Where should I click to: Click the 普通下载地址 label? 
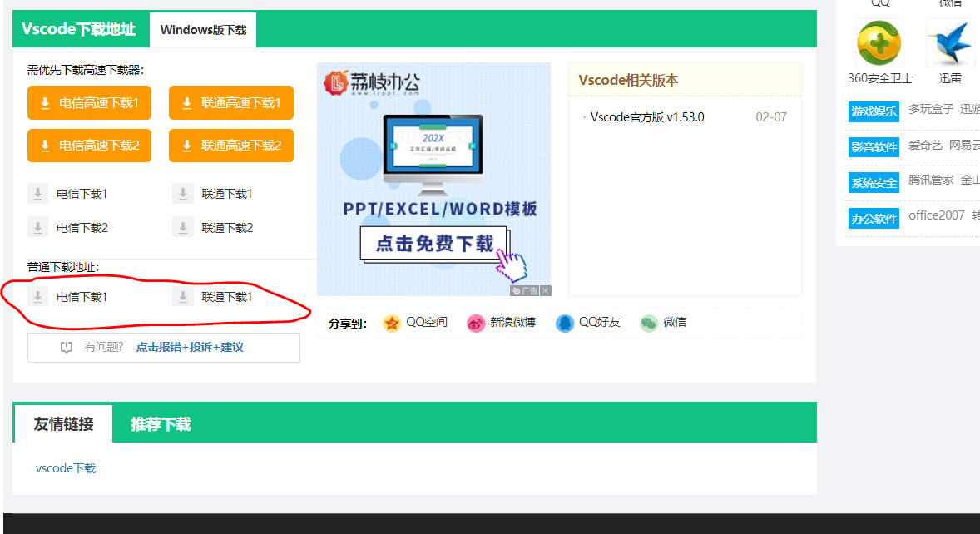coord(63,267)
